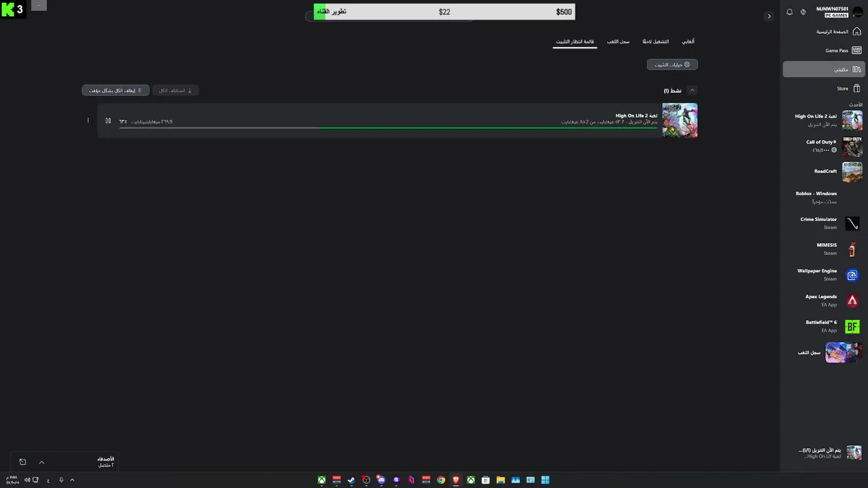868x488 pixels.
Task: Switch to سجل اللعب tab
Action: pos(618,41)
